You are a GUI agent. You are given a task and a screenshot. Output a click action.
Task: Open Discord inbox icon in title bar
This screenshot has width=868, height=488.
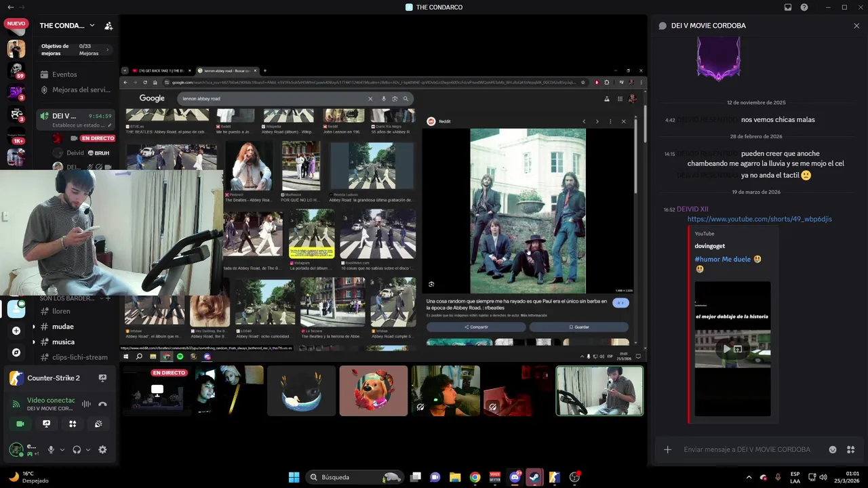[788, 7]
